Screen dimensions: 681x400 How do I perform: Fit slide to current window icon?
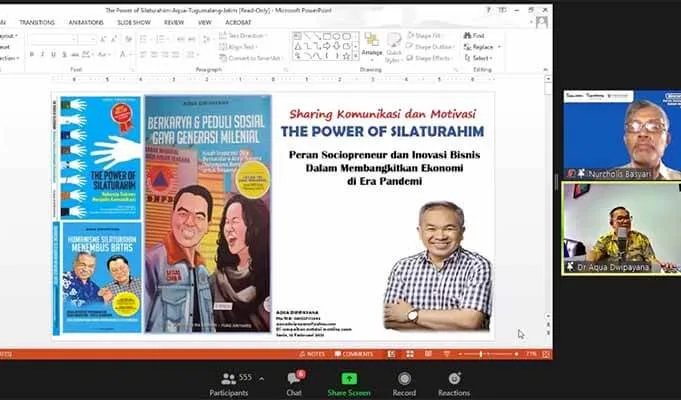pyautogui.click(x=546, y=354)
